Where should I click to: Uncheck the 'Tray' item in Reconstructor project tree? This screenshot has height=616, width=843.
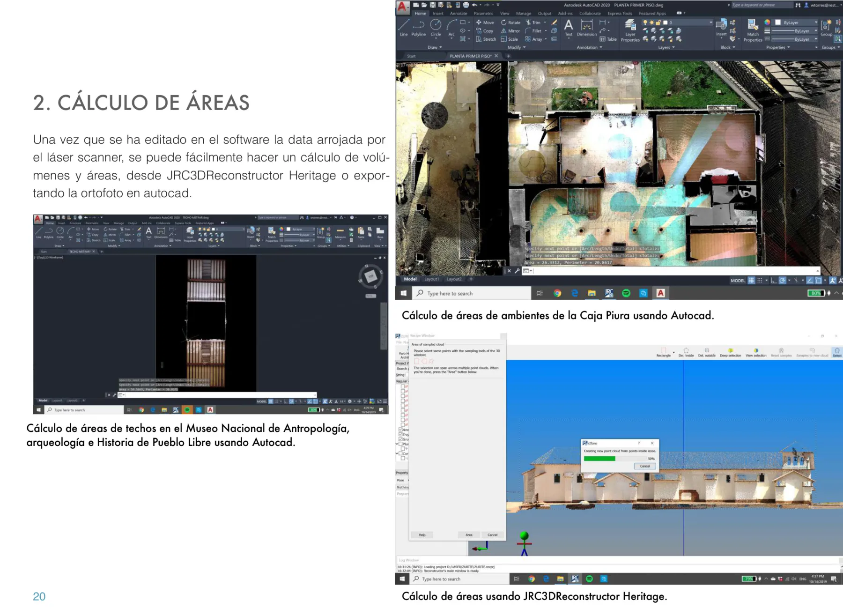click(x=400, y=434)
